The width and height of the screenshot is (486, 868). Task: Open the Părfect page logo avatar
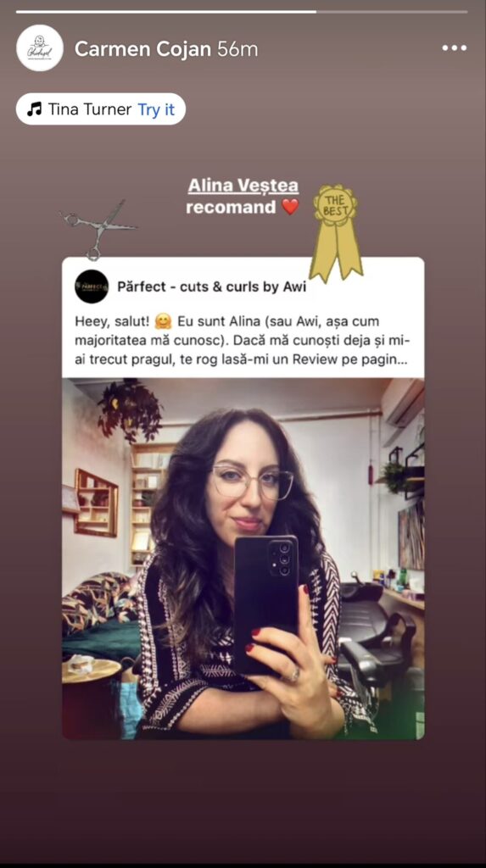click(x=92, y=287)
